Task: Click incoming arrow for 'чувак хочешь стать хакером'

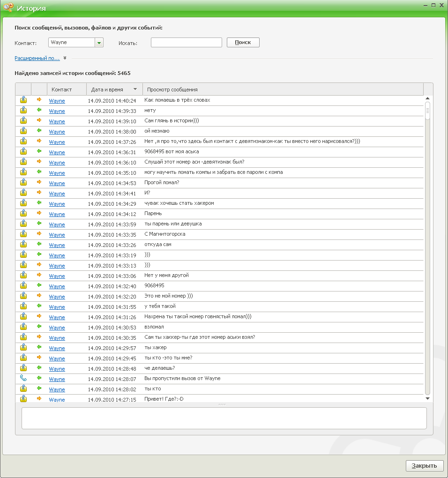Action: 39,203
